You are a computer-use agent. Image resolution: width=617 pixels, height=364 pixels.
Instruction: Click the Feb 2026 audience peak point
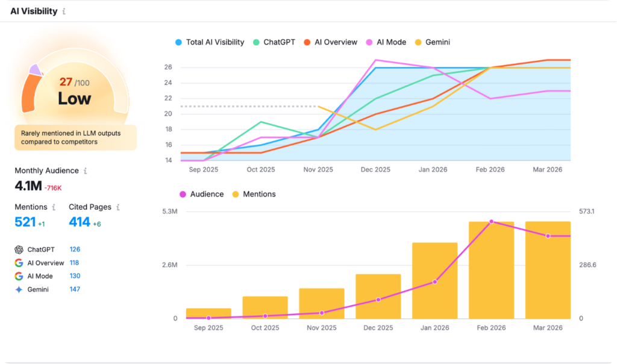click(491, 222)
